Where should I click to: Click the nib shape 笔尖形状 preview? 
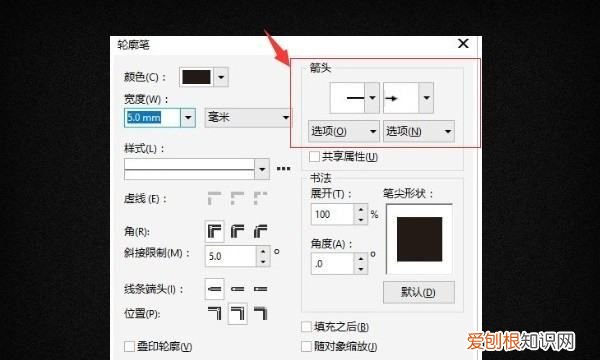(419, 239)
